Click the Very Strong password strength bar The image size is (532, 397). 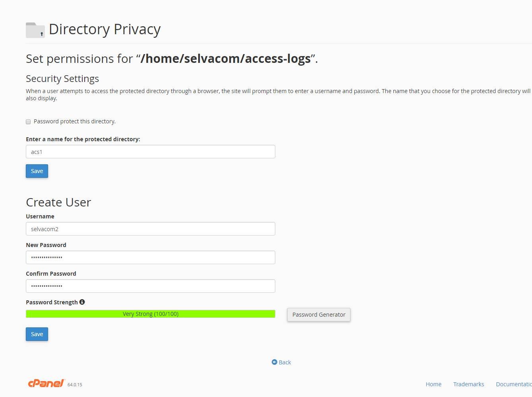click(151, 314)
